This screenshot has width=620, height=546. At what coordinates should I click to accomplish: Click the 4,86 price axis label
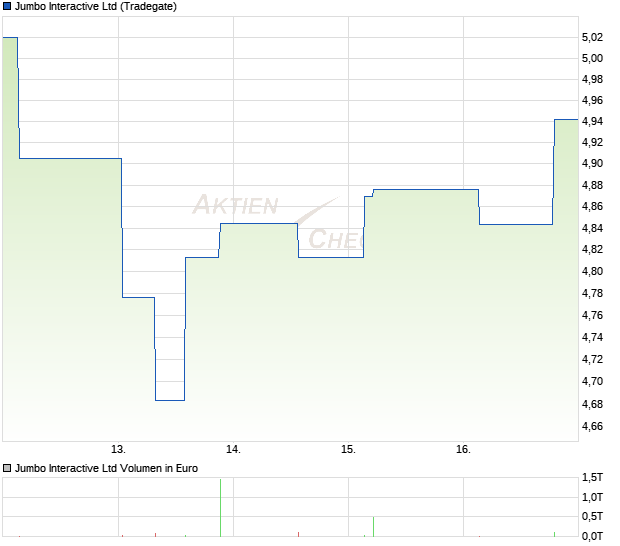tap(592, 206)
